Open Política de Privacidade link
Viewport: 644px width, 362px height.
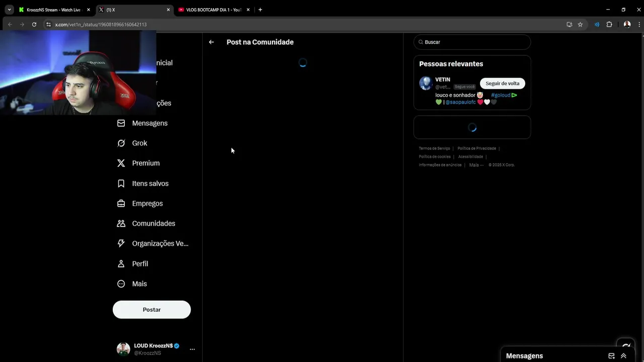tap(476, 148)
